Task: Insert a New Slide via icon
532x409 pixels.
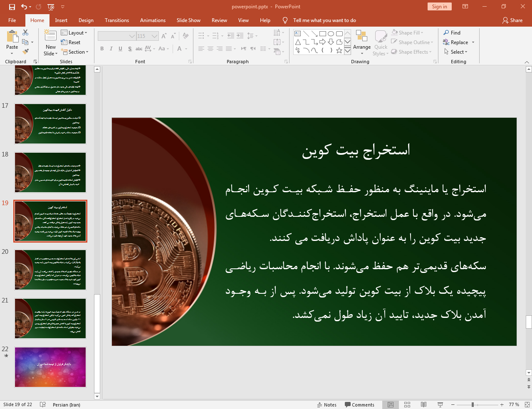Action: coord(50,36)
